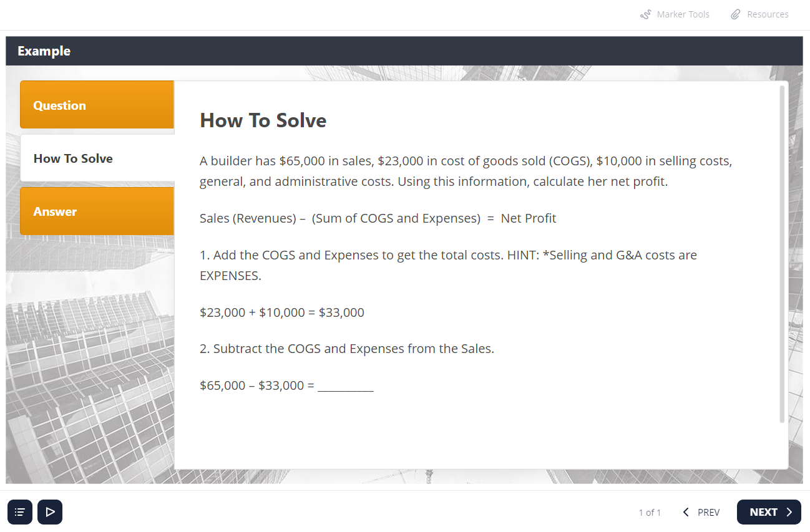
Task: Select the How To Solve tab
Action: tap(97, 158)
